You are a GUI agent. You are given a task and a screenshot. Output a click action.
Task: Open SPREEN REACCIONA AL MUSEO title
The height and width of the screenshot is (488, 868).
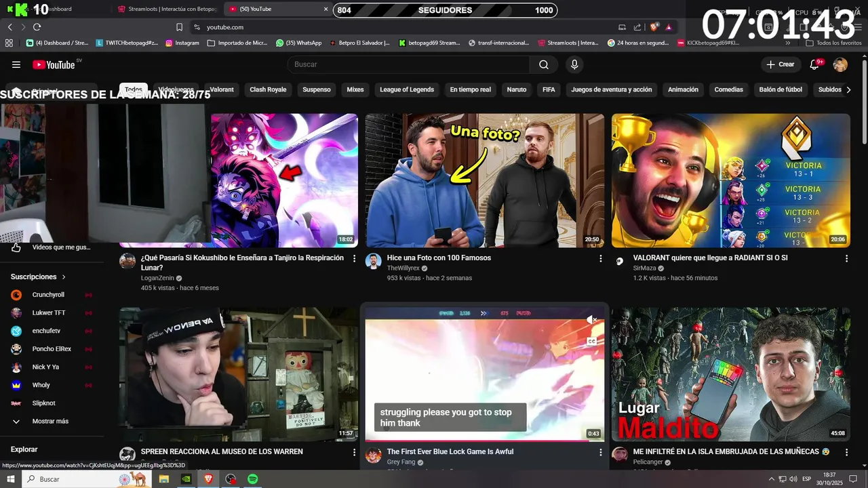[222, 451]
